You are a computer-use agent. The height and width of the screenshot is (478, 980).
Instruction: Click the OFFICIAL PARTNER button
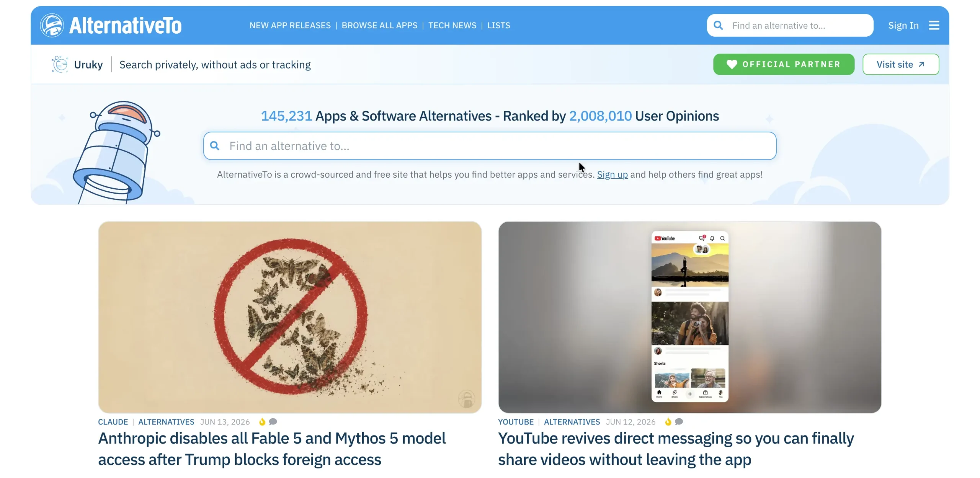tap(784, 64)
